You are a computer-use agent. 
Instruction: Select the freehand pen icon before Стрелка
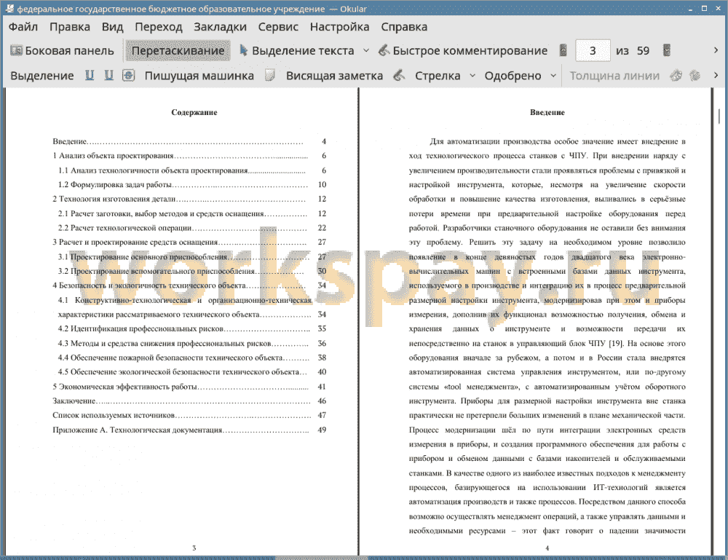pyautogui.click(x=399, y=75)
